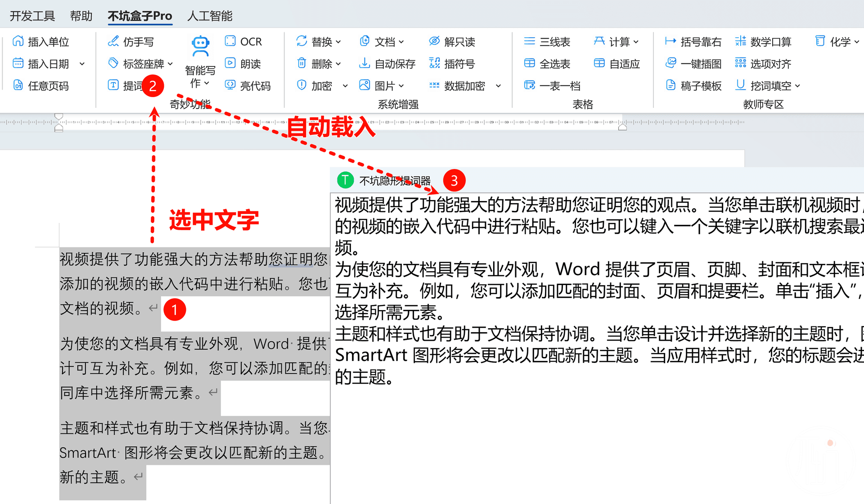Expand the 智能写作 dropdown chevron
The height and width of the screenshot is (504, 864).
tap(207, 83)
